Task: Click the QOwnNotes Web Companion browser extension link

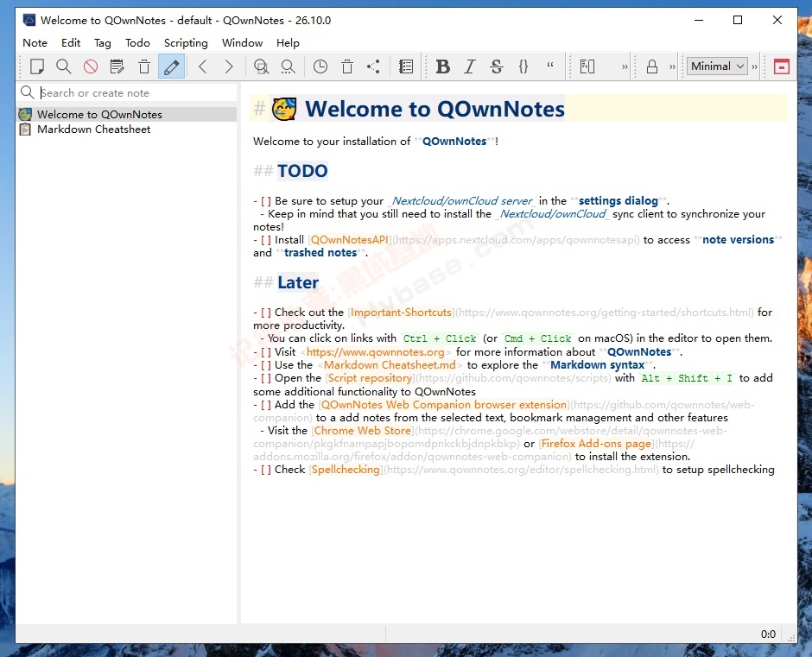Action: coord(444,405)
